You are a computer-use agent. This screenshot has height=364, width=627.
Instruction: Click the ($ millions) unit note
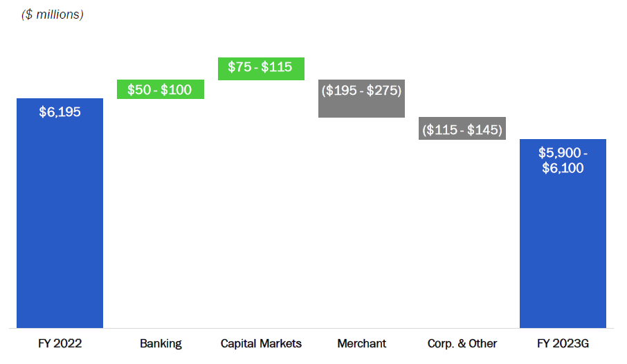[x=53, y=15]
